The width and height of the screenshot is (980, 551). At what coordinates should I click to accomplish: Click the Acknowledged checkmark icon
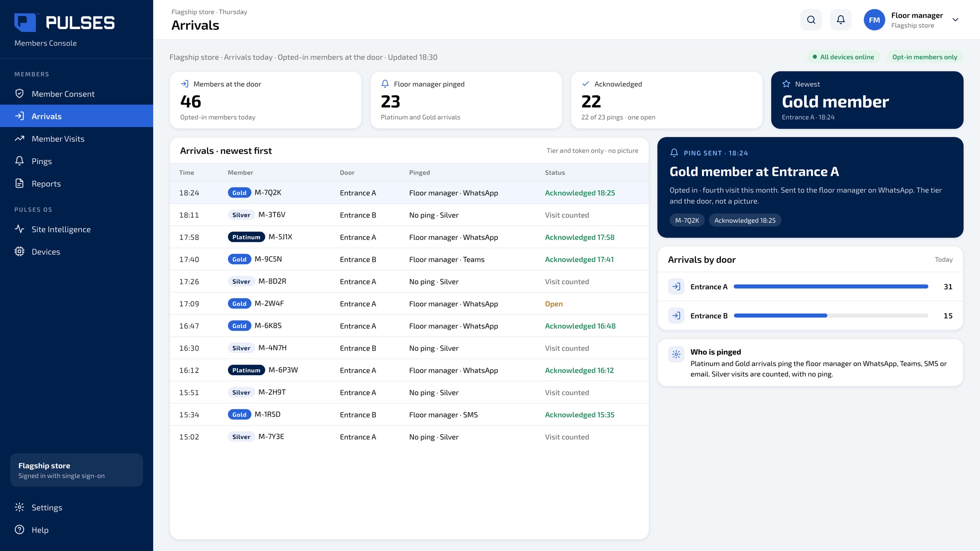coord(586,84)
